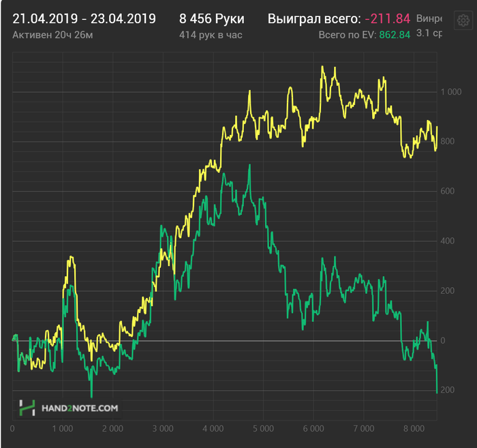477x448 pixels.
Task: Click the y-axis label 400
Action: tap(448, 241)
